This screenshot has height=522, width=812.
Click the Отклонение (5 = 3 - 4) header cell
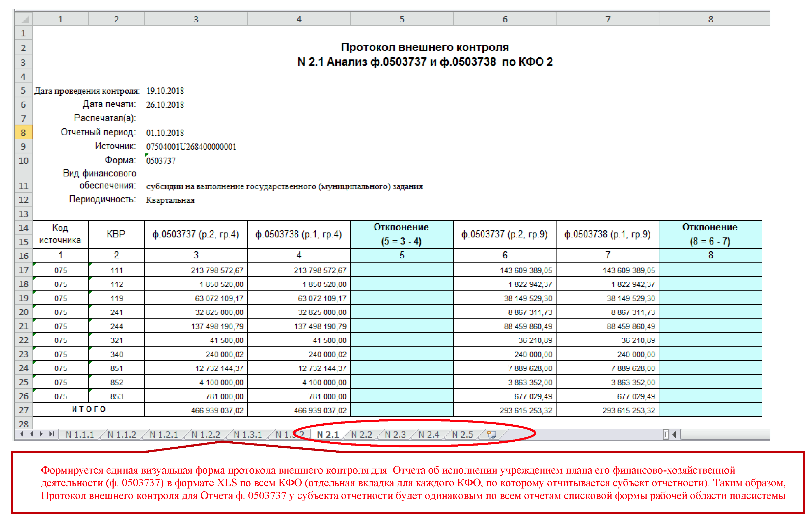point(401,234)
